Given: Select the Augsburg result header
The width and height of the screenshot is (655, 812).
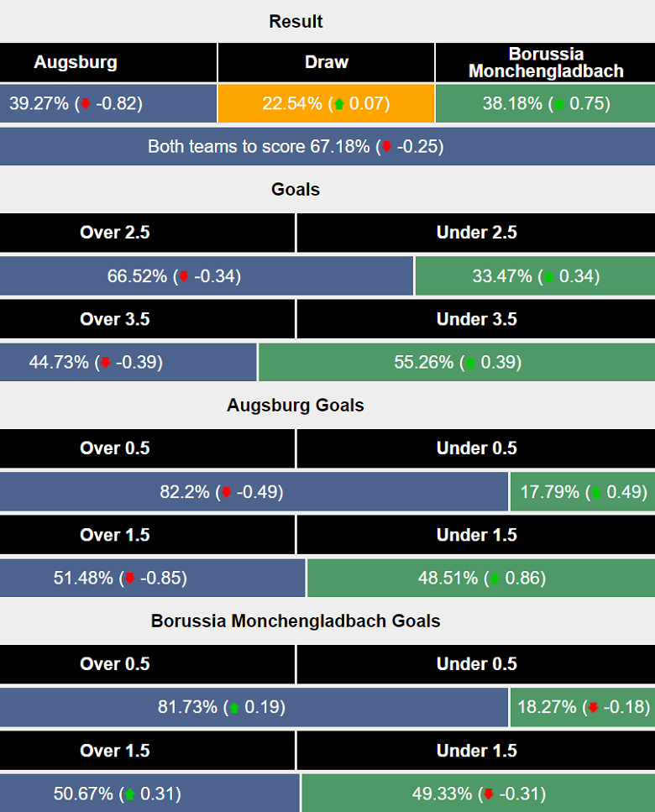Looking at the screenshot, I should click(x=76, y=62).
